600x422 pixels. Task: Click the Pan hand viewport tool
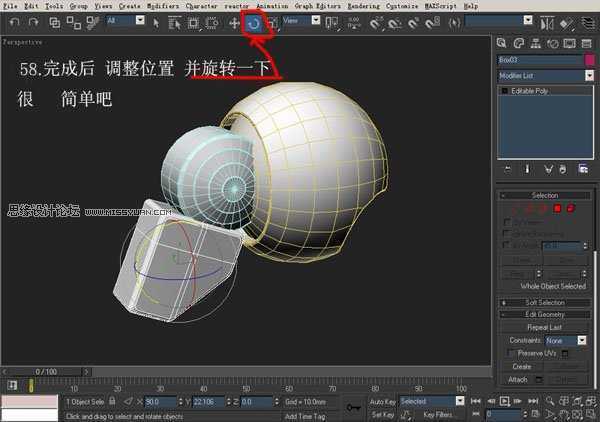tap(564, 414)
